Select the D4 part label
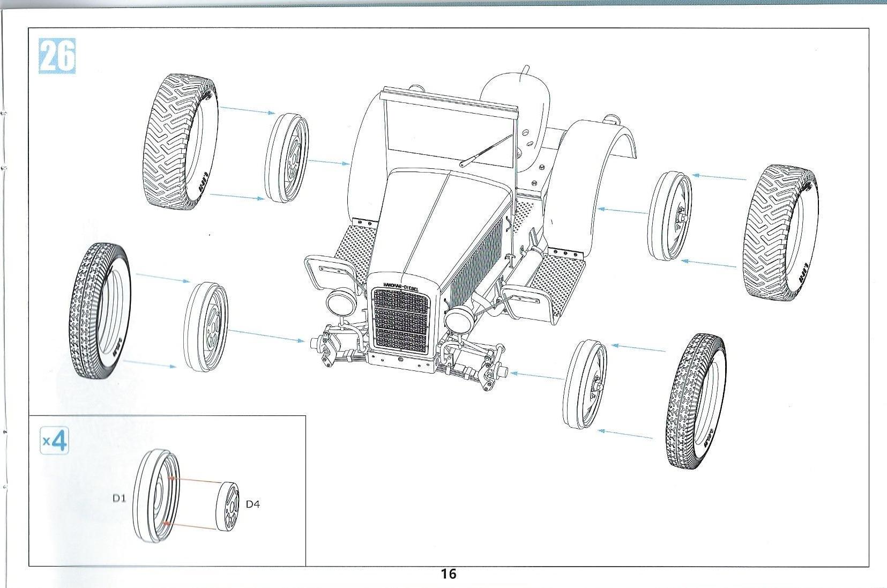Image resolution: width=887 pixels, height=588 pixels. pos(252,504)
